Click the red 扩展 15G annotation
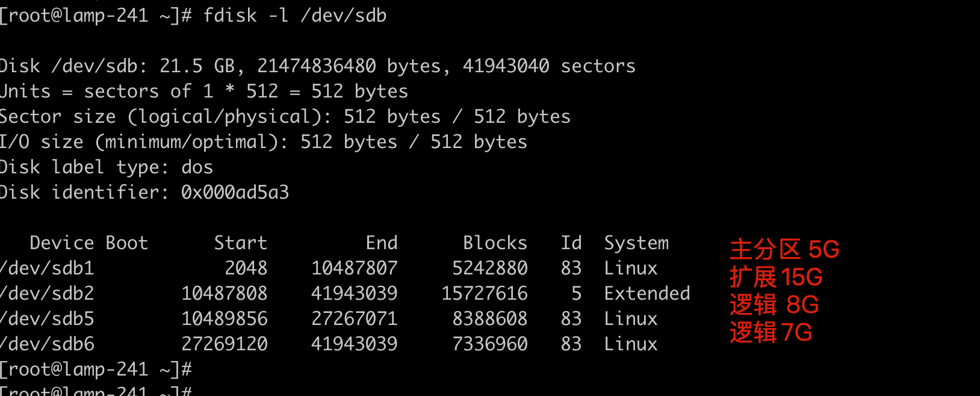Image resolution: width=980 pixels, height=396 pixels. point(776,277)
